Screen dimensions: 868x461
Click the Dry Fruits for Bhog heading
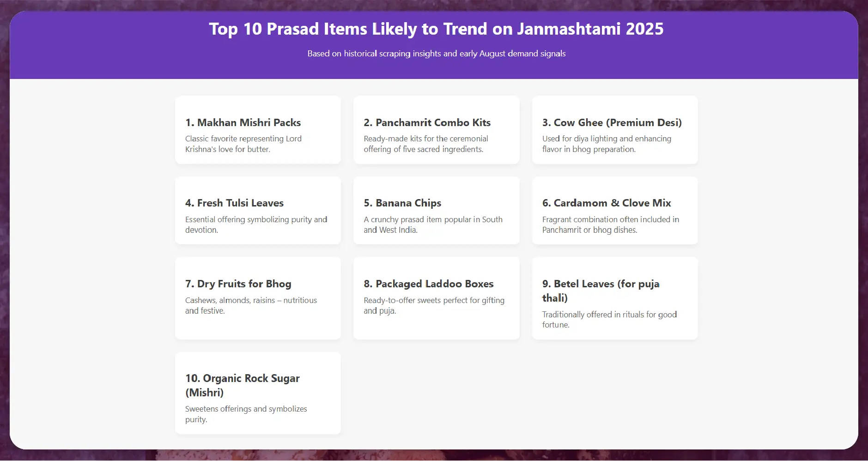point(238,284)
